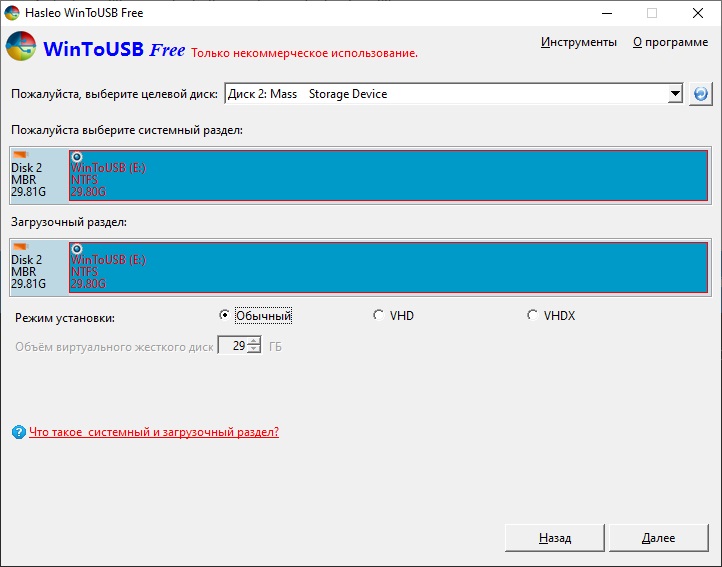The width and height of the screenshot is (722, 567).
Task: Open link Что такое системный и загрузочный раздел?
Action: 154,432
